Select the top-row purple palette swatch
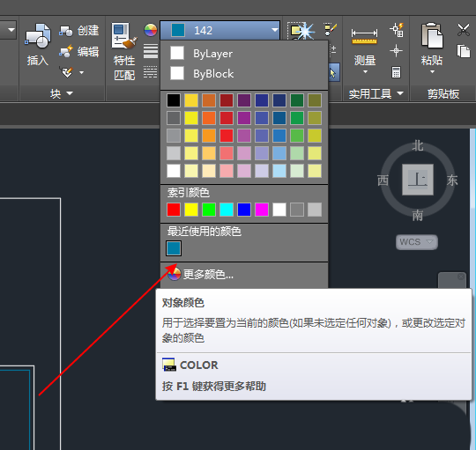Screen dimensions: 476x450 (244, 100)
